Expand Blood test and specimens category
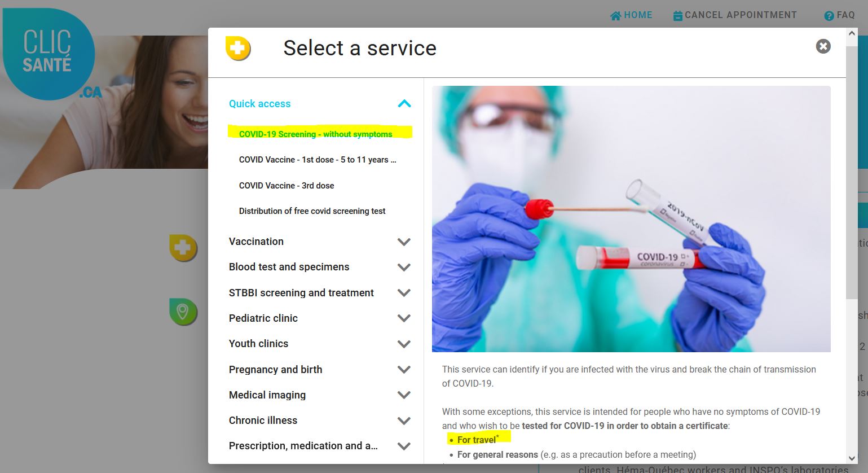 (404, 268)
